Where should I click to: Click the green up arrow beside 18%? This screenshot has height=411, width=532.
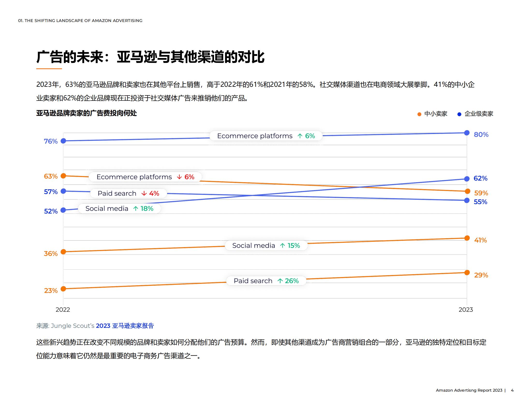tap(136, 208)
